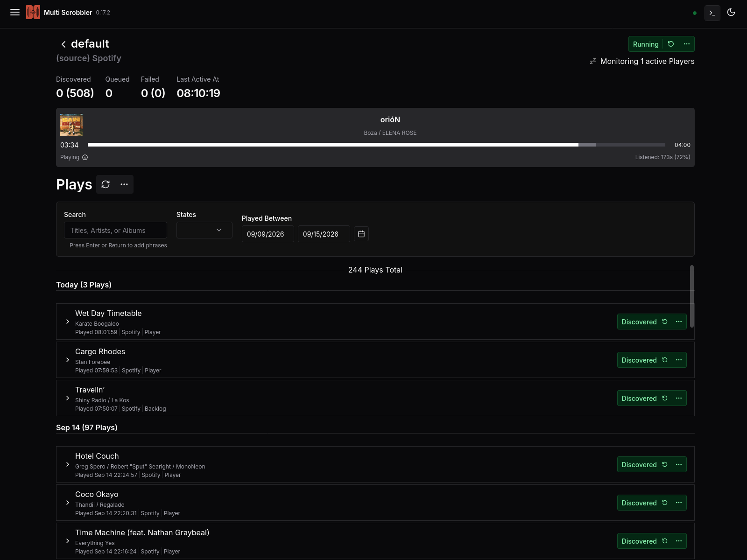Click the plays list scrollbar
This screenshot has width=747, height=560.
(692, 296)
